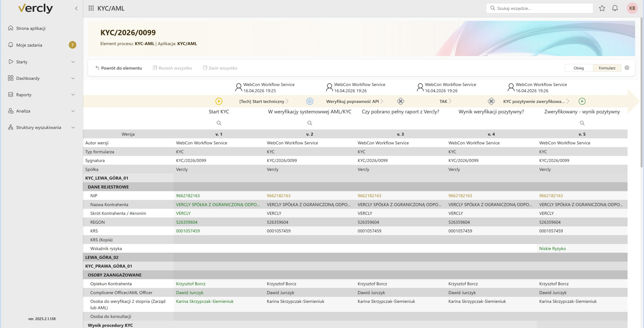The image size is (644, 328).
Task: Click REGON 526359604 in v. 1 column
Action: coord(187,222)
